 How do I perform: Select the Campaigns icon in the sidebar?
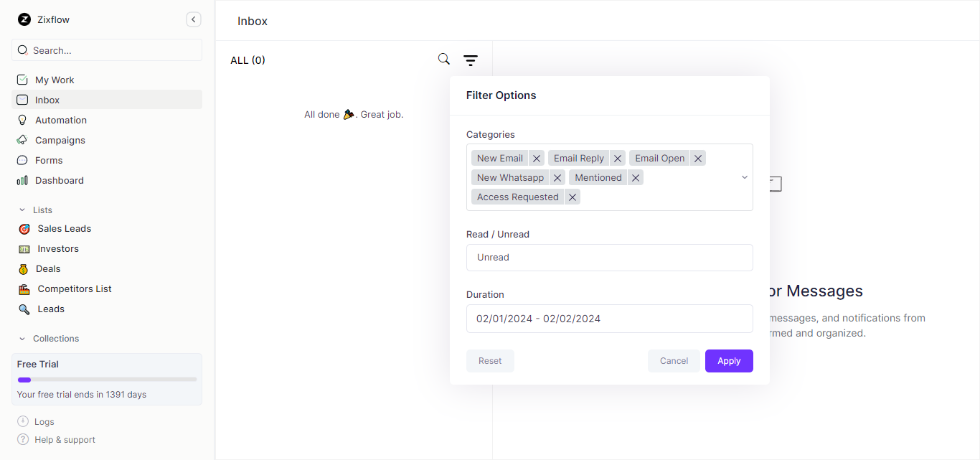click(22, 140)
